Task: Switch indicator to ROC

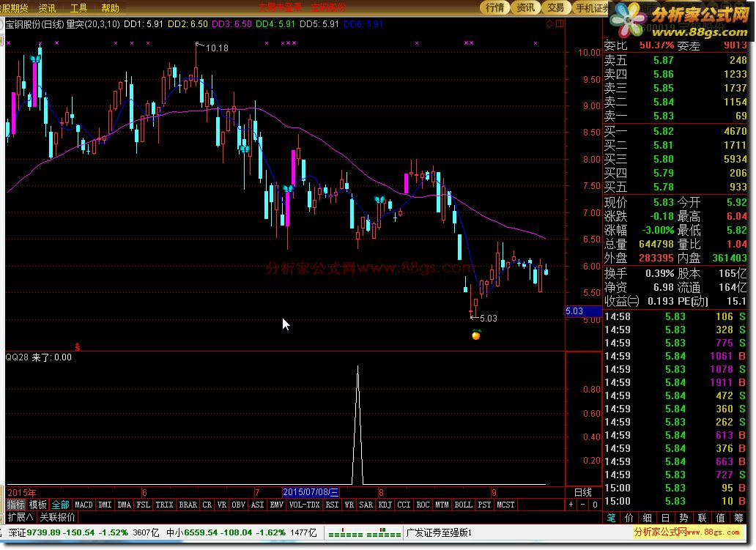Action: click(x=423, y=505)
